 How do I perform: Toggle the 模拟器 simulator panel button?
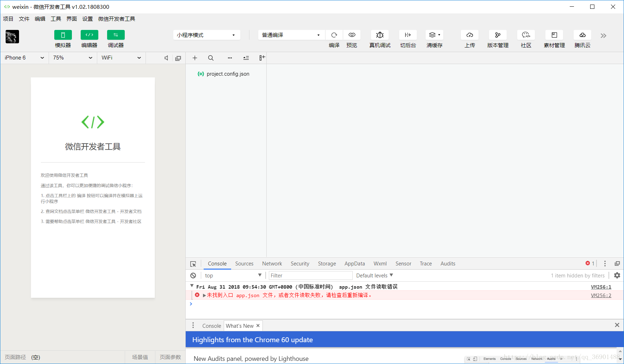click(63, 35)
